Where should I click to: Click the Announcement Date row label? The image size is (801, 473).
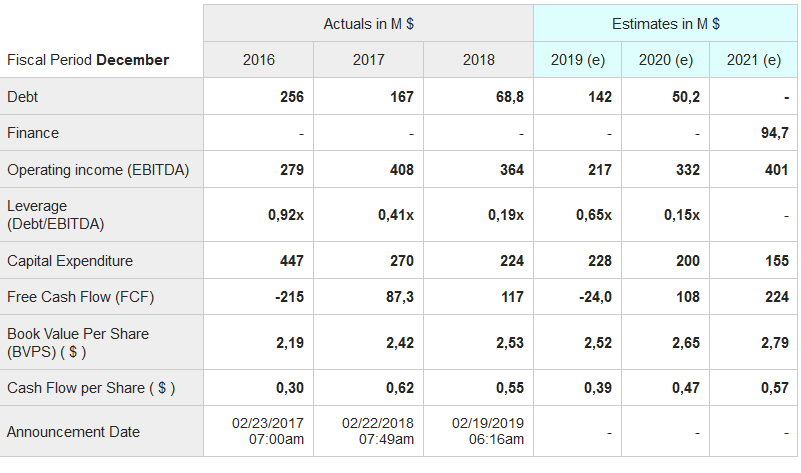73,432
